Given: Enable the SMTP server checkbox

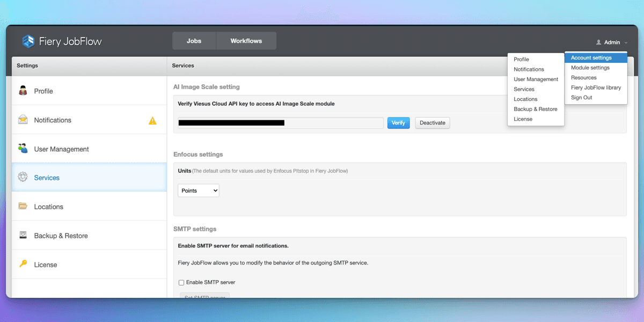Looking at the screenshot, I should (x=181, y=282).
